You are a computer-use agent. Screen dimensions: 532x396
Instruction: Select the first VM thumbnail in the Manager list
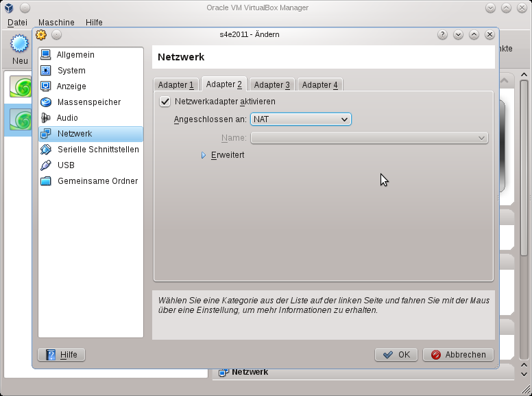click(x=21, y=86)
